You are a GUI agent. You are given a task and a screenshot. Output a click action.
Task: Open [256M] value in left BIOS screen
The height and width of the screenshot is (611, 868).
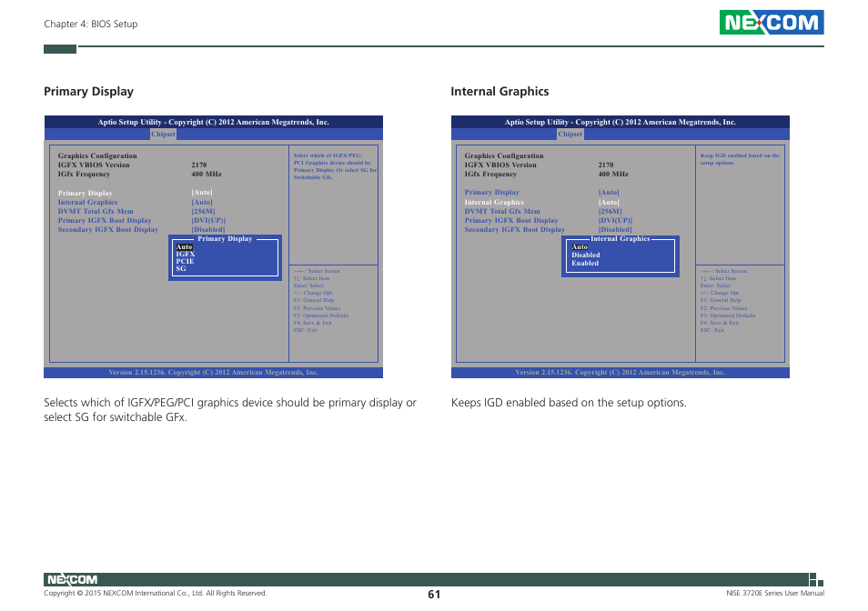pos(203,211)
